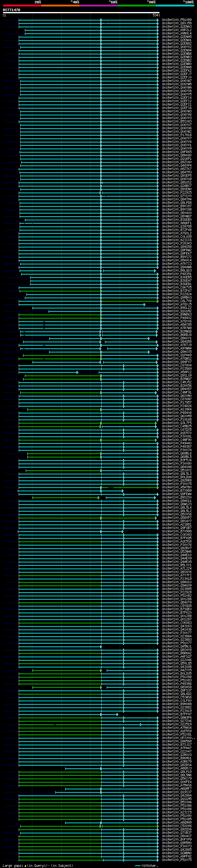Select the UniRef100_Q2ENA1 label

pos(177,40)
